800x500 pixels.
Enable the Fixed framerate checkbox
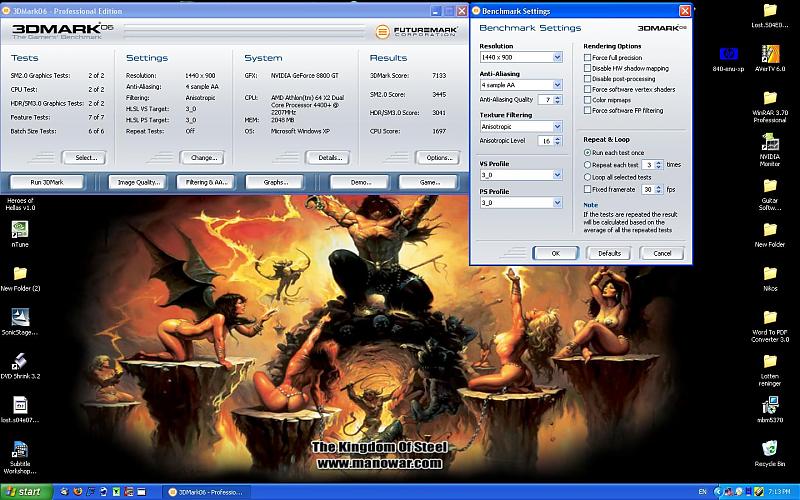[588, 189]
